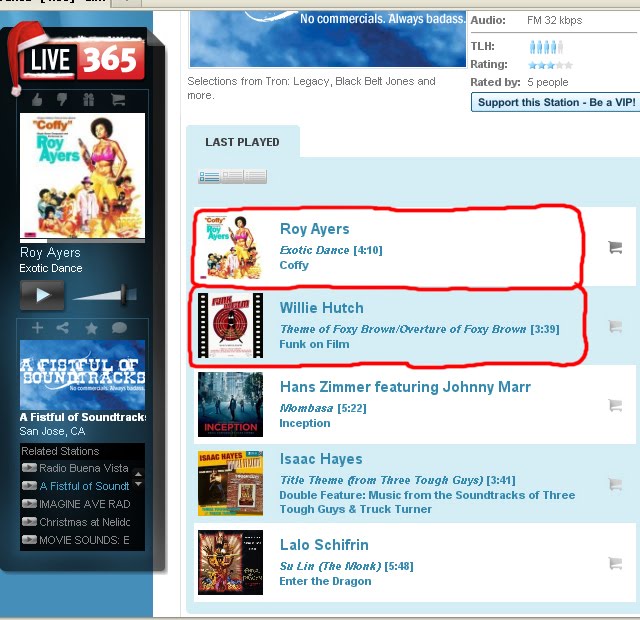
Task: Click the Lalo Schifrin artist link
Action: click(324, 545)
